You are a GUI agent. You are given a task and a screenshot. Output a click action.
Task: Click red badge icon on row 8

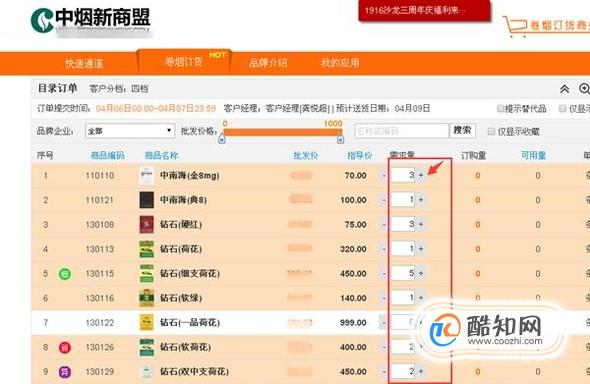(x=65, y=347)
